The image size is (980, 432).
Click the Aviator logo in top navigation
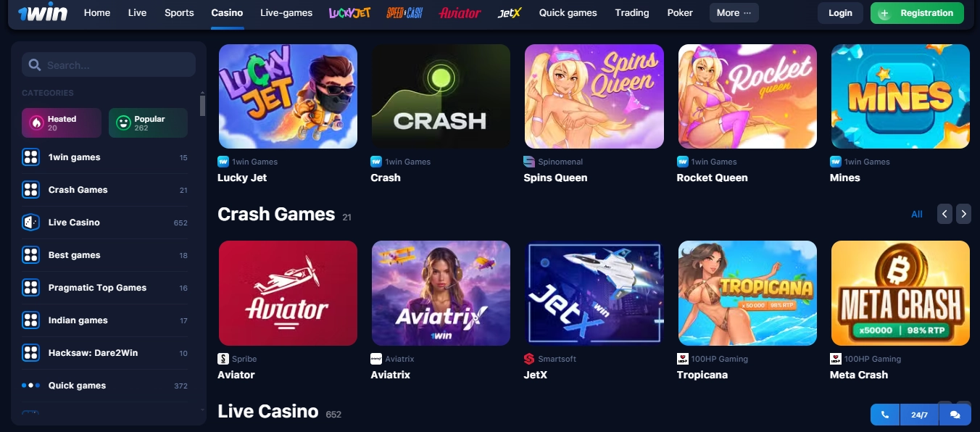coord(460,13)
